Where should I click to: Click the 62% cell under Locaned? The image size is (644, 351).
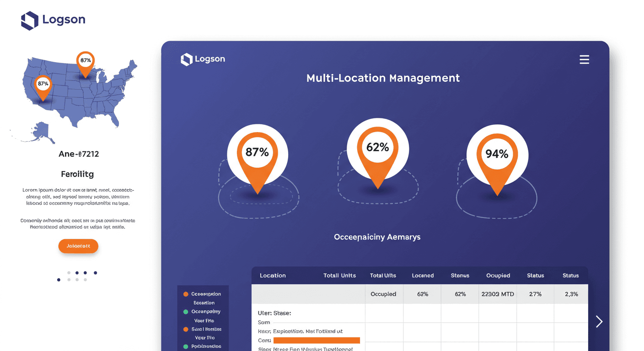tap(423, 294)
